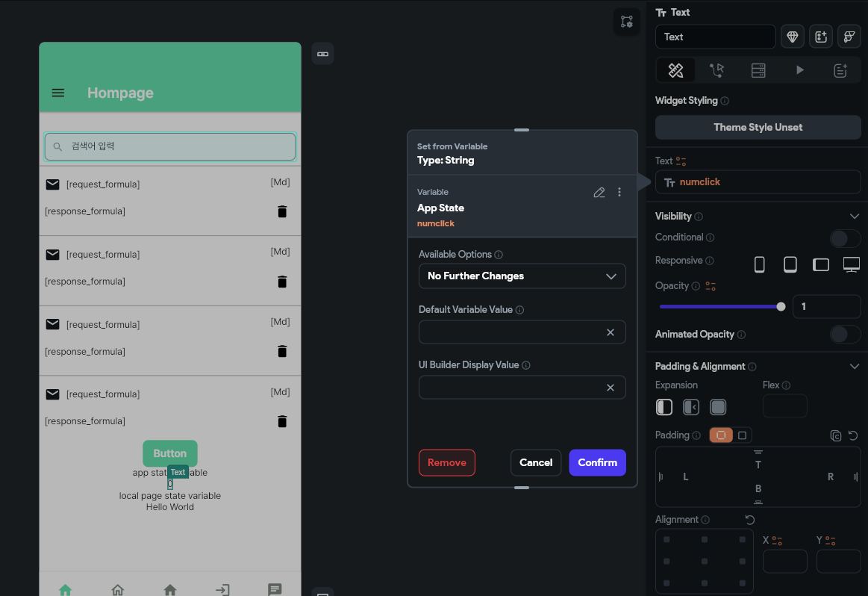Copy padding values icon
Viewport: 868px width, 596px height.
coord(835,436)
